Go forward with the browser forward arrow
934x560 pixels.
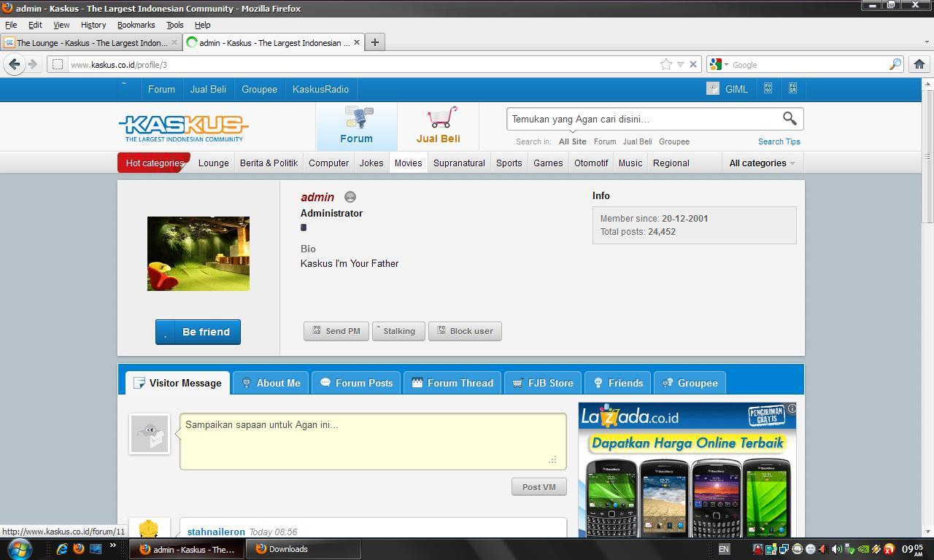[x=32, y=64]
